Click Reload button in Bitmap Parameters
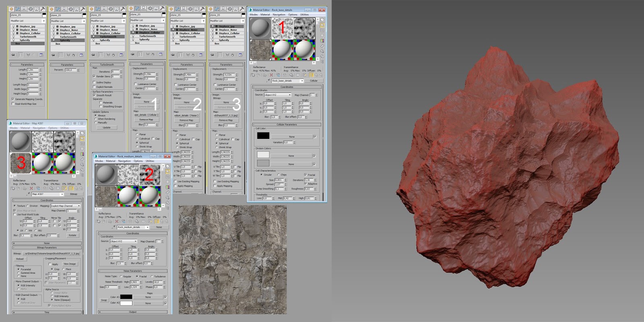This screenshot has height=322, width=644. pyautogui.click(x=20, y=259)
